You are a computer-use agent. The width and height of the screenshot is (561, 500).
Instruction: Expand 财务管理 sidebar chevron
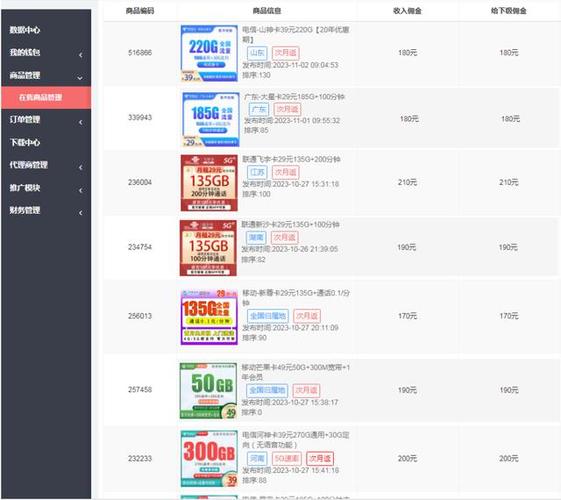coord(81,213)
